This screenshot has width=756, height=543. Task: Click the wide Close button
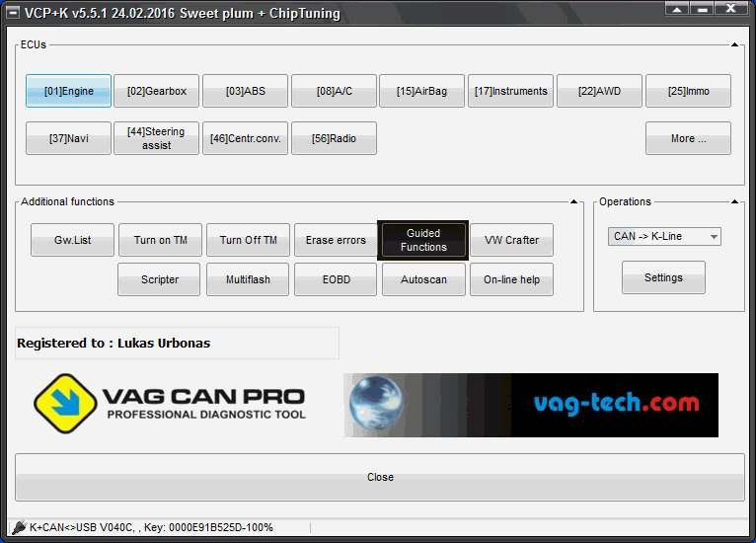(380, 477)
